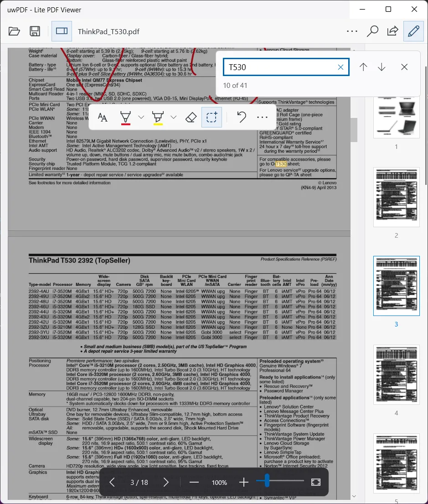Open the more options ellipsis in header
Screen dimensions: 428x504
tap(352, 31)
